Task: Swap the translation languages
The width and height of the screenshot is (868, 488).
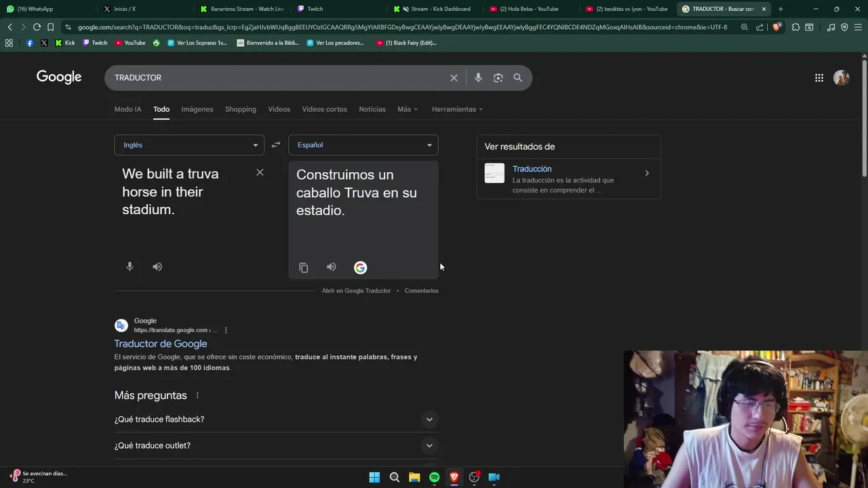Action: [x=276, y=145]
